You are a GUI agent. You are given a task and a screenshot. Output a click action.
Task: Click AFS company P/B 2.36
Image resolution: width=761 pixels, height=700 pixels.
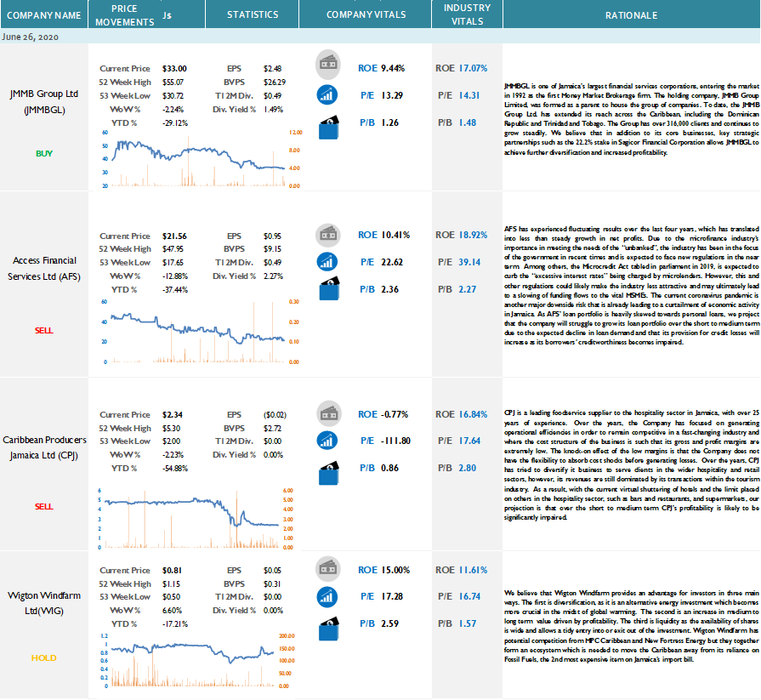[x=389, y=289]
